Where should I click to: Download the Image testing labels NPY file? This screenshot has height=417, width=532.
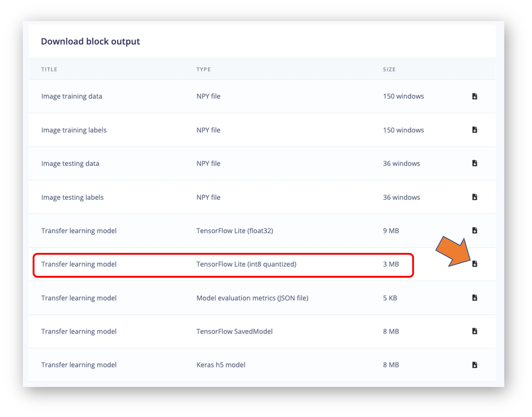[x=474, y=197]
